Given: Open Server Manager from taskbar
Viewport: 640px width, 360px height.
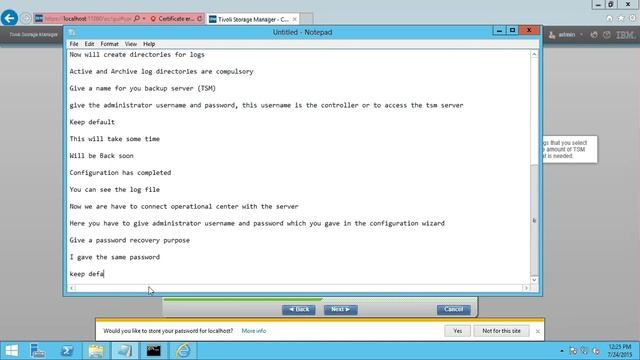Looking at the screenshot, I should pos(38,351).
